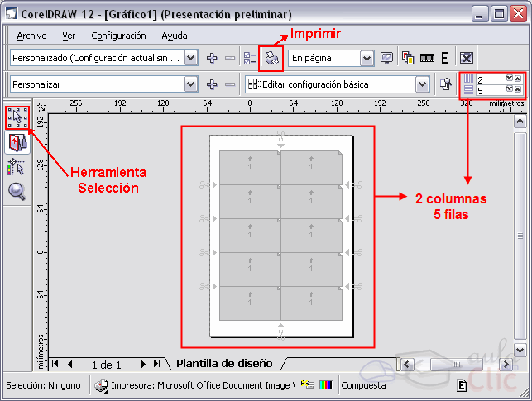
Task: Delete print style with top minus icon
Action: tap(230, 58)
